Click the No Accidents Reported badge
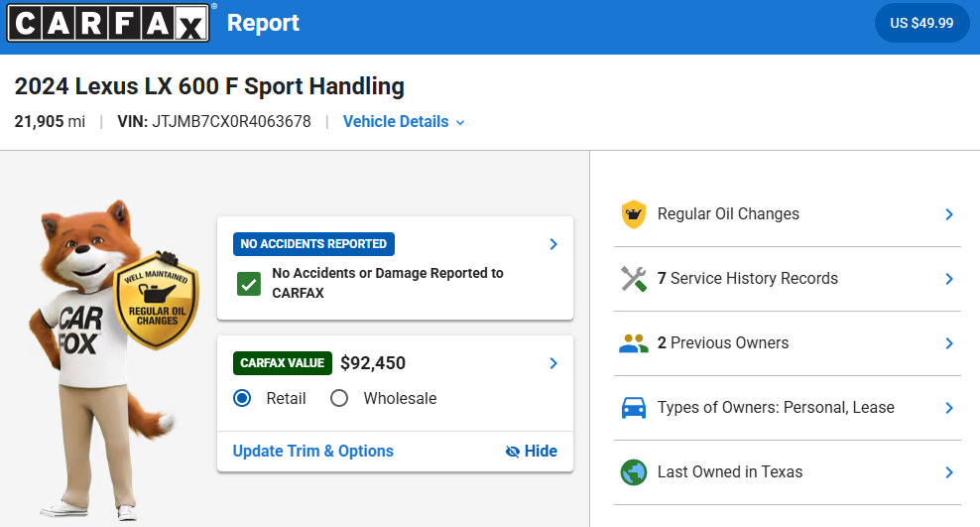This screenshot has height=527, width=980. coord(313,244)
